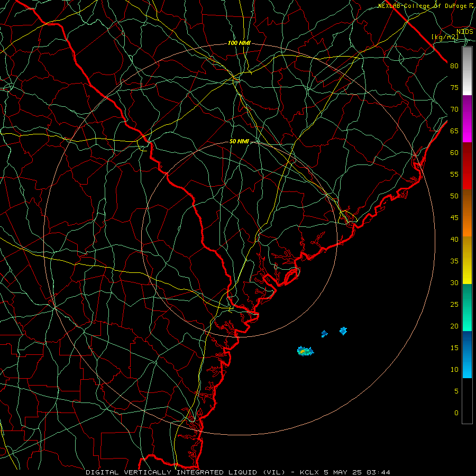476x476 pixels.
Task: Click the yellow segment of the color bar
Action: pos(467,260)
